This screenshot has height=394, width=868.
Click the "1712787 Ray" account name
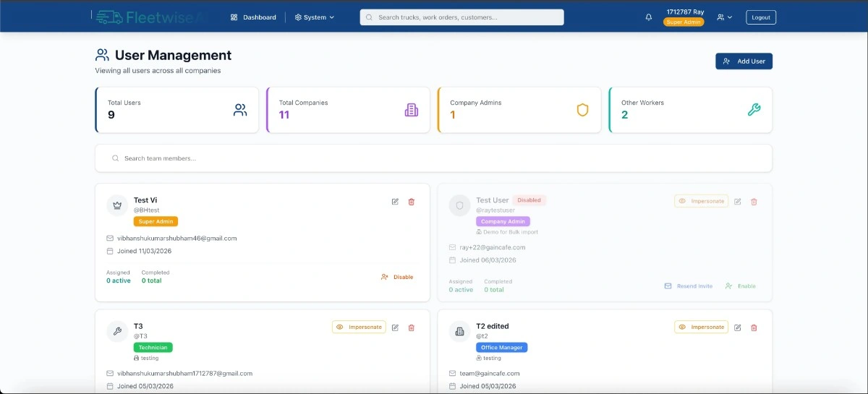pyautogui.click(x=685, y=12)
